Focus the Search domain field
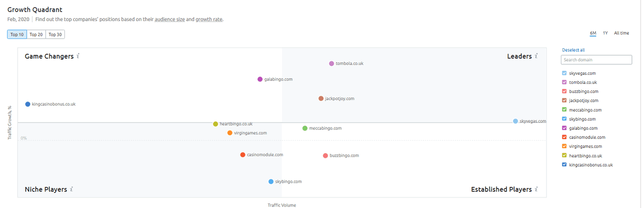Screen dimensions: 644x208 pos(596,60)
